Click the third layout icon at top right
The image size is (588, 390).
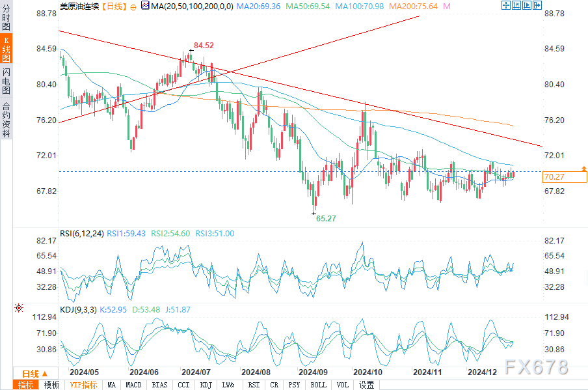[528, 5]
